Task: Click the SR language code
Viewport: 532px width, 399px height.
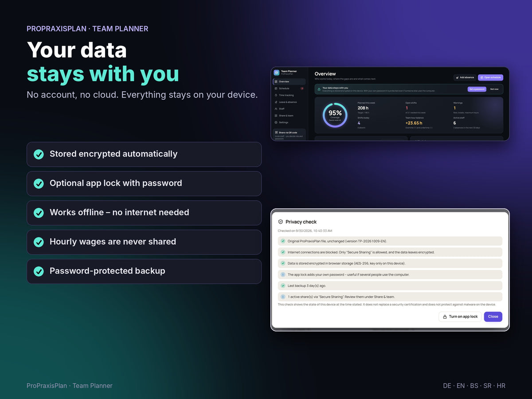Action: [x=488, y=386]
